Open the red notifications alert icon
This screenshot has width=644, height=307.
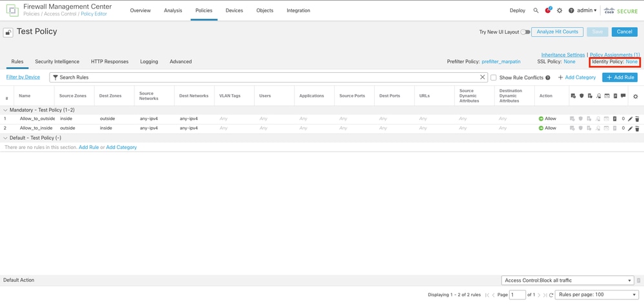[x=548, y=10]
